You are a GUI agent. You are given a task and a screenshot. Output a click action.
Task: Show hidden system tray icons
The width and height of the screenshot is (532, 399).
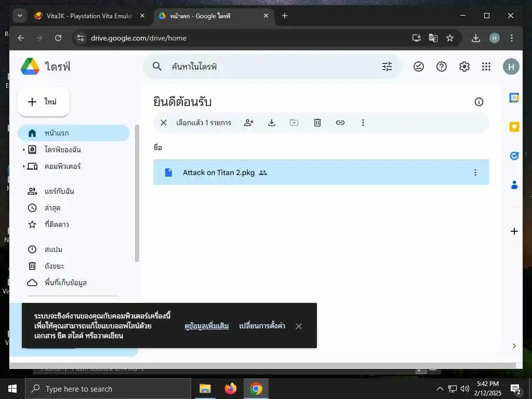440,389
